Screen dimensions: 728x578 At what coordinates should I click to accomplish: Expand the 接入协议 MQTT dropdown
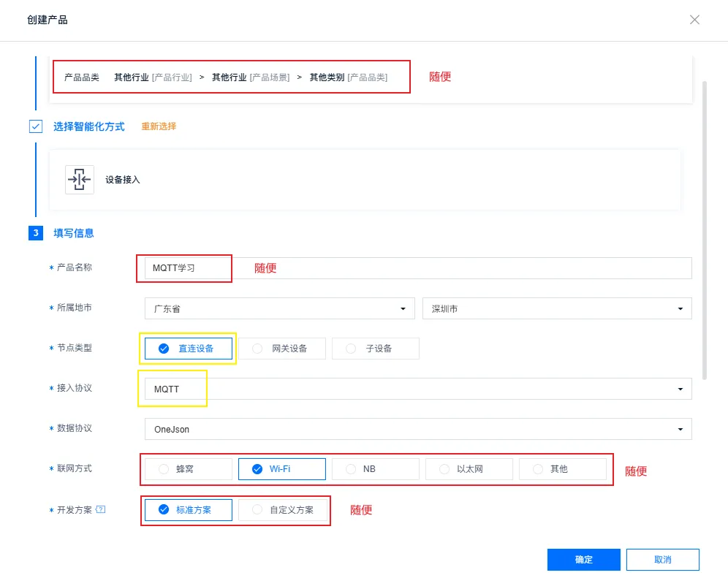(418, 389)
